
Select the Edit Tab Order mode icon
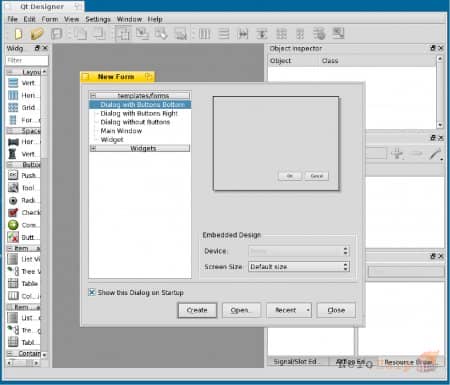(x=181, y=34)
